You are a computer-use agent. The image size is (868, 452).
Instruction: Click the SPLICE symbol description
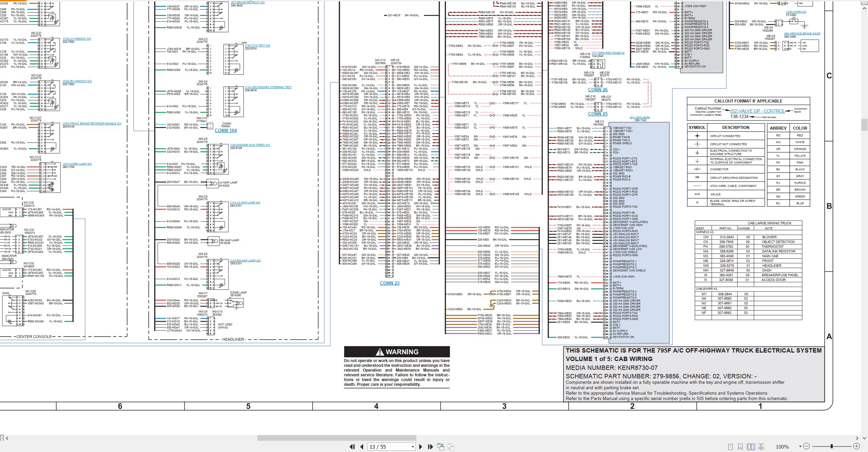715,194
